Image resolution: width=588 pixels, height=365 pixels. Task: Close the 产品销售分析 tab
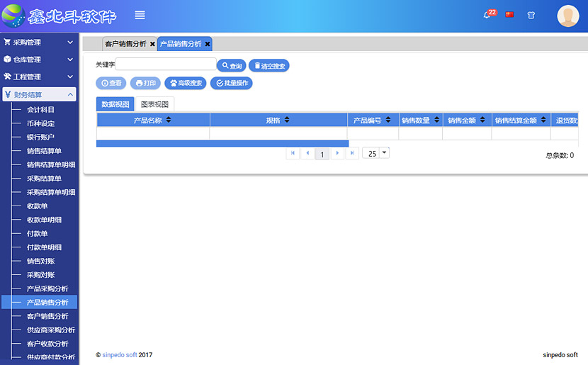[x=208, y=44]
